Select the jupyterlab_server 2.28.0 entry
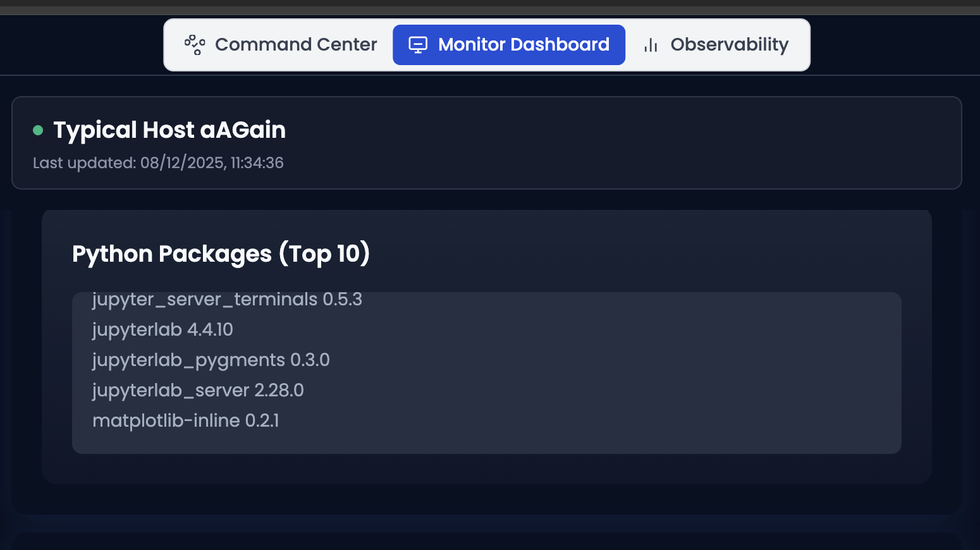Screen dimensions: 980x550 (198, 390)
